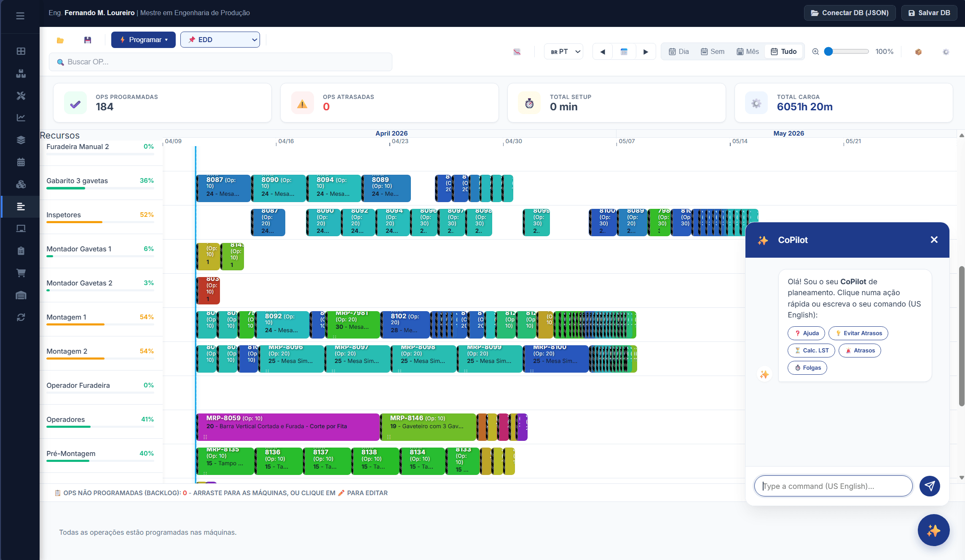Select the Tudo view
Image resolution: width=965 pixels, height=560 pixels.
(784, 52)
